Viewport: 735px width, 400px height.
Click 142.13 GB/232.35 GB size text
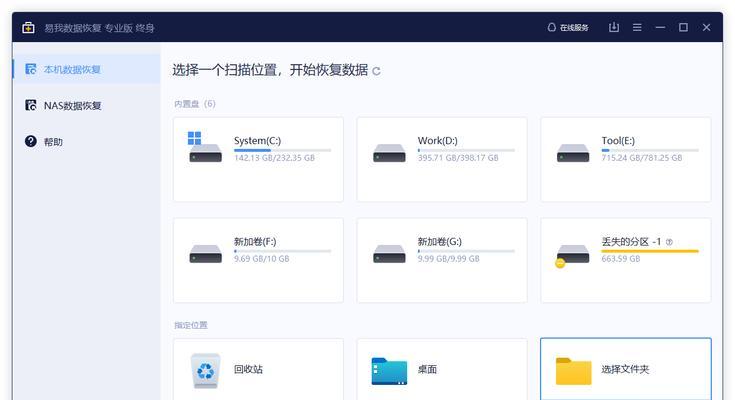[x=274, y=158]
